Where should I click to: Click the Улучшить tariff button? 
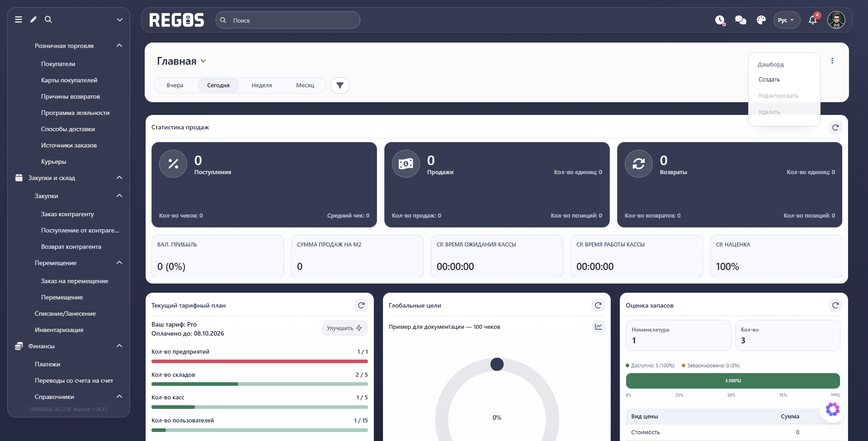[x=344, y=328]
